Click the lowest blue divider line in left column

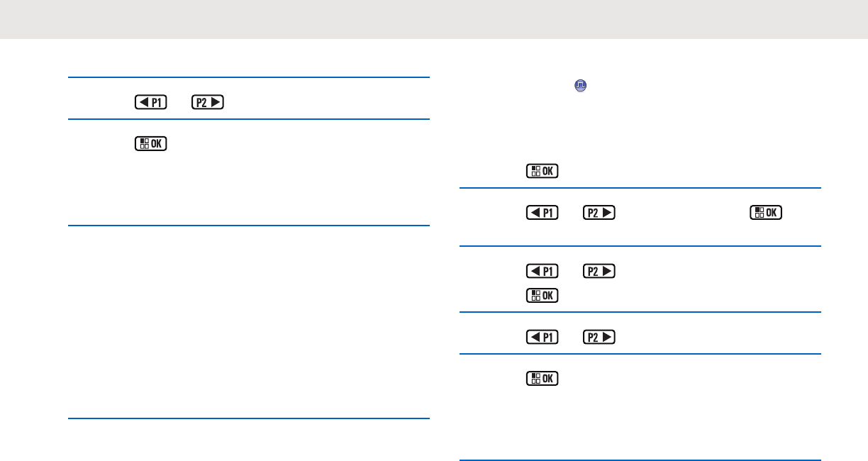pos(249,419)
